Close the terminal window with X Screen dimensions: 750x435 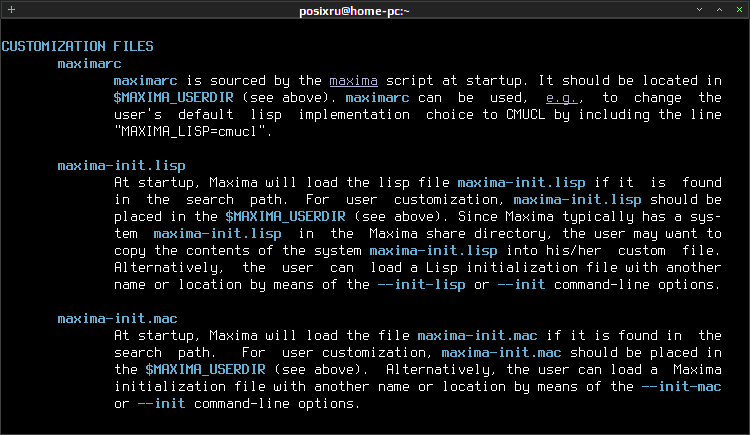click(739, 10)
